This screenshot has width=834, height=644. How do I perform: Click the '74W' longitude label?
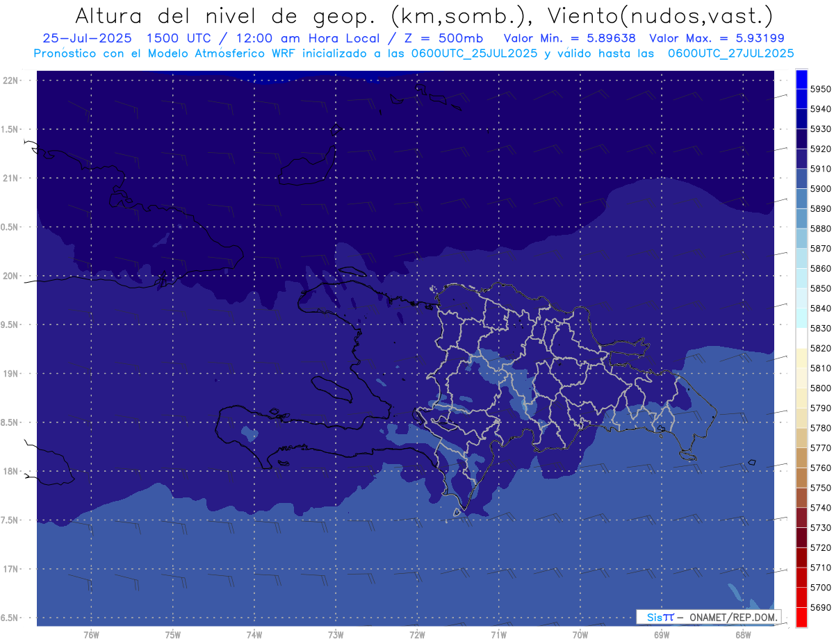(x=254, y=634)
